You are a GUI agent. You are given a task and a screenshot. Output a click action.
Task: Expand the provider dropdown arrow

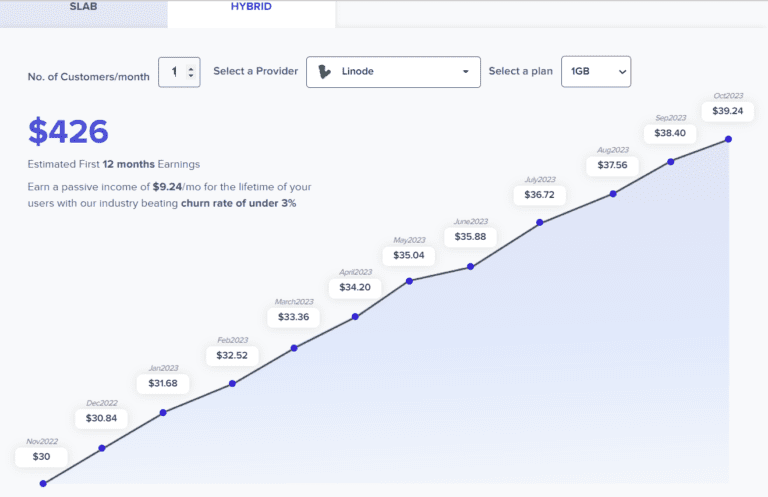click(x=465, y=72)
